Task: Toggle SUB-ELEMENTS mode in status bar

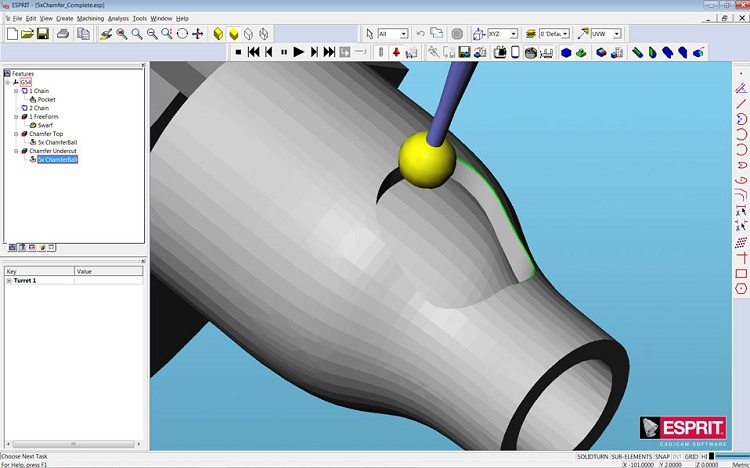Action: click(631, 457)
